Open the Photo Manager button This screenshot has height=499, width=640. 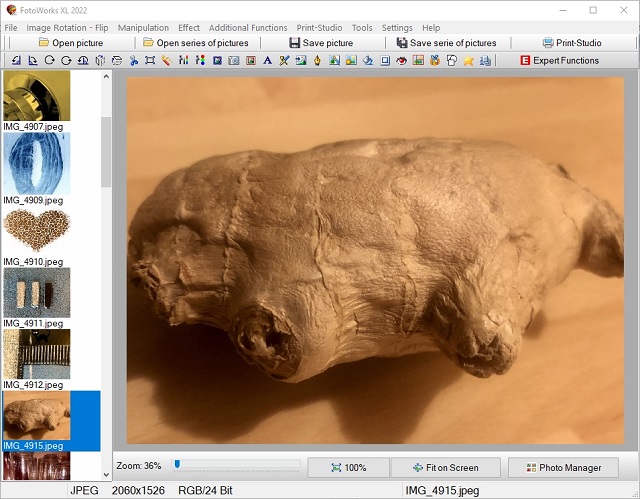564,467
